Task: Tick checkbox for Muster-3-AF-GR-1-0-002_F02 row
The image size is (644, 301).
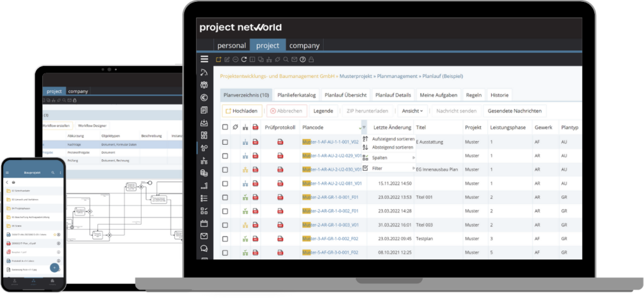Action: (x=225, y=239)
